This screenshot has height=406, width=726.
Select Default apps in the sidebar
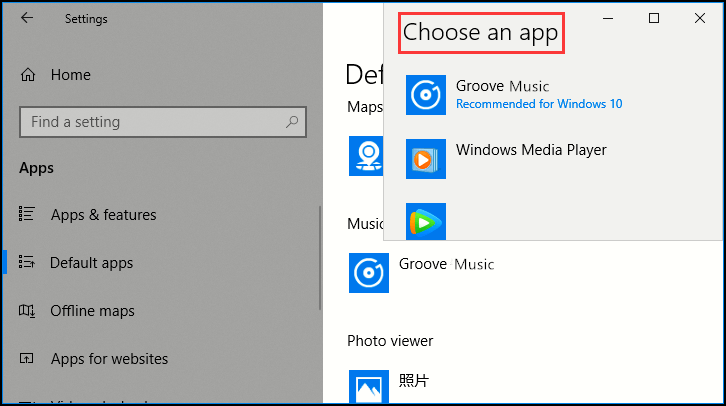[91, 263]
